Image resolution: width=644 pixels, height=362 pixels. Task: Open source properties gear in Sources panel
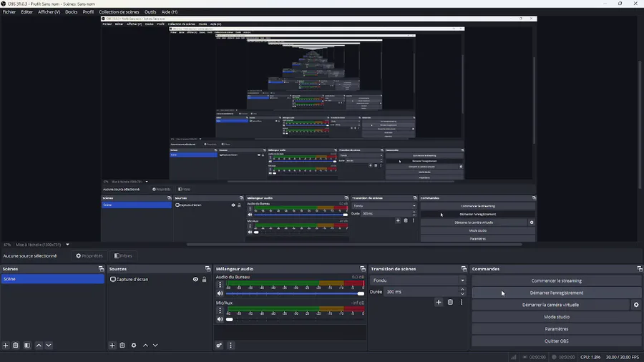134,345
